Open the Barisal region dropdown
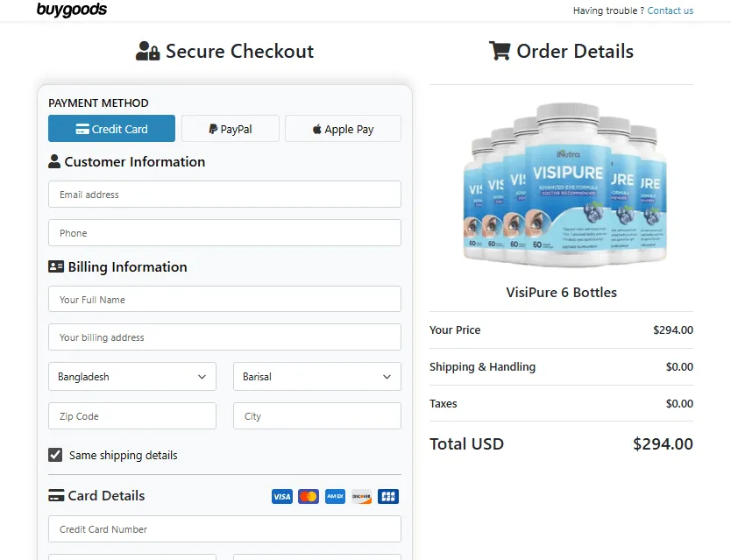 coord(316,376)
